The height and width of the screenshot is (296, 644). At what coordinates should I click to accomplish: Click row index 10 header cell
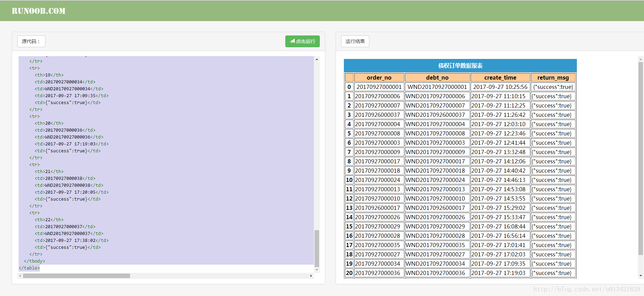pos(349,180)
